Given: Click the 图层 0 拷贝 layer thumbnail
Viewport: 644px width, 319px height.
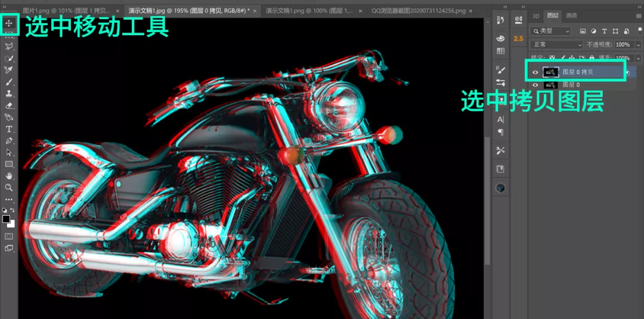Looking at the screenshot, I should pyautogui.click(x=551, y=72).
